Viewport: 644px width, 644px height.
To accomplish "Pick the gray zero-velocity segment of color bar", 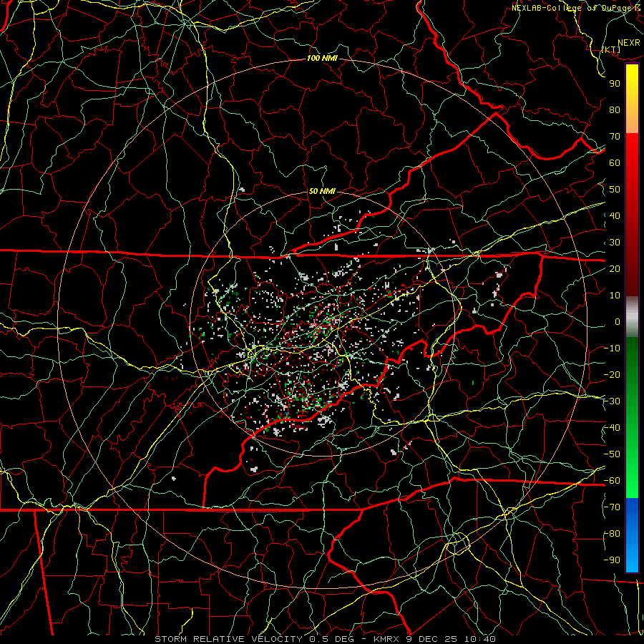I will click(x=632, y=316).
